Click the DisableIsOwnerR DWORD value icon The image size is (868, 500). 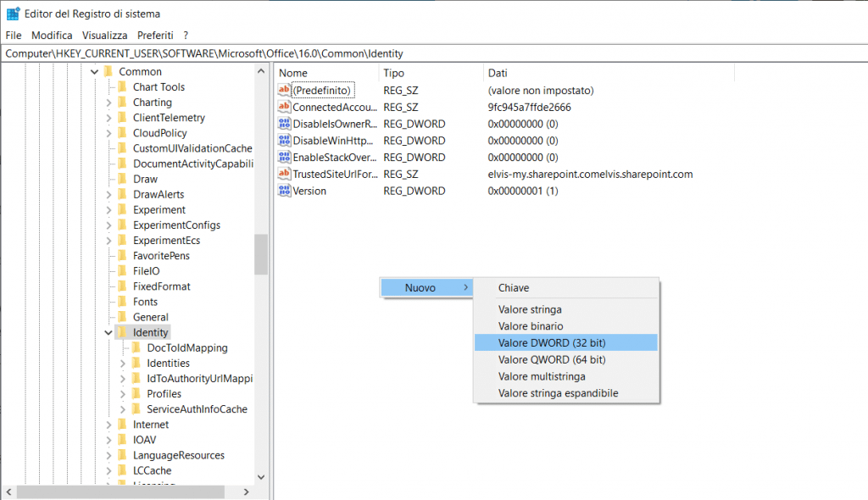pos(285,124)
